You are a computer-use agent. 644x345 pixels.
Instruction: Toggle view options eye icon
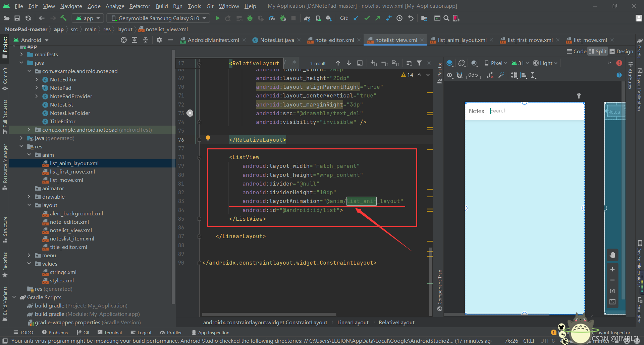(450, 75)
